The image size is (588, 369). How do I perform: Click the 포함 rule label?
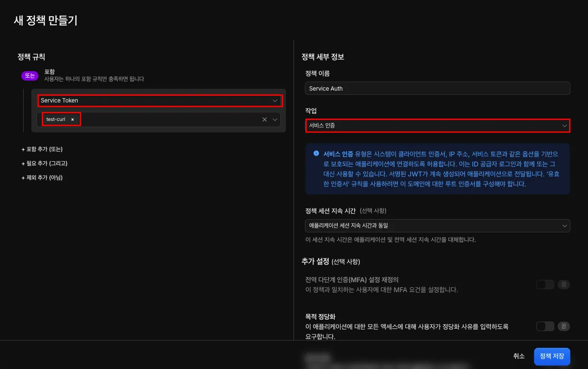coord(50,72)
